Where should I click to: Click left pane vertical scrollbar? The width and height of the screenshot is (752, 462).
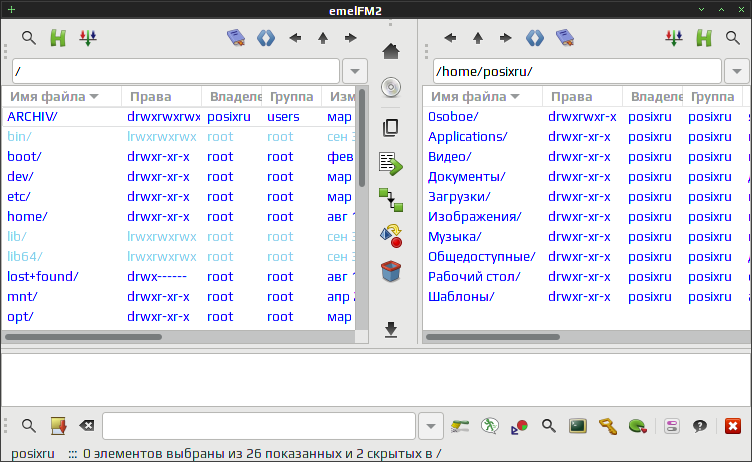pyautogui.click(x=362, y=138)
